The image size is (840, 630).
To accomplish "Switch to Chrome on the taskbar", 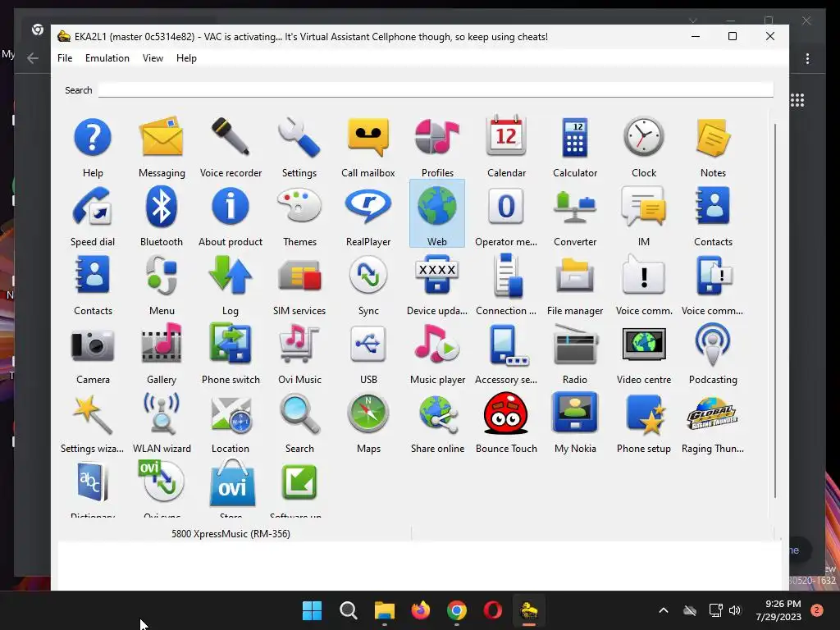I will click(456, 610).
